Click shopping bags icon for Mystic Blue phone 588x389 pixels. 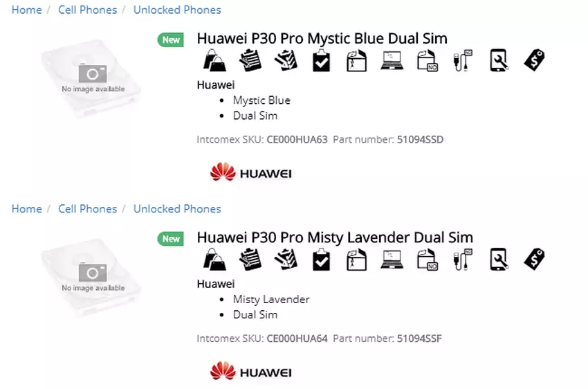214,60
